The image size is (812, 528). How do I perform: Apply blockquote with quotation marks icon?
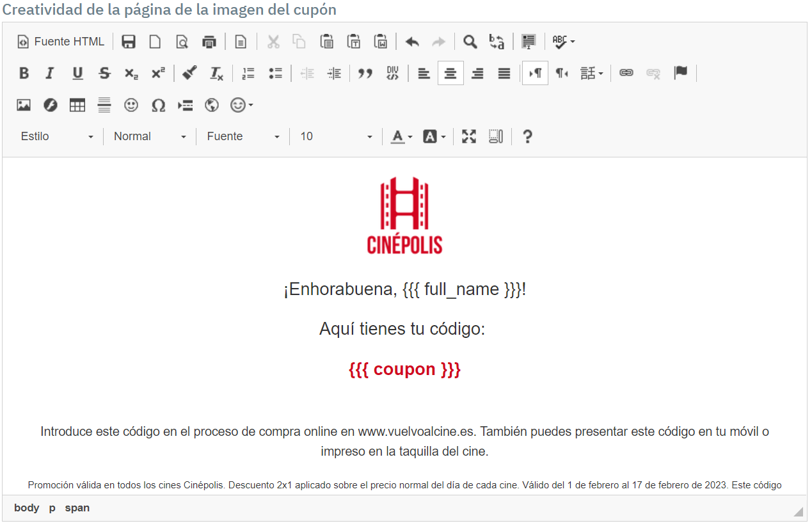365,73
